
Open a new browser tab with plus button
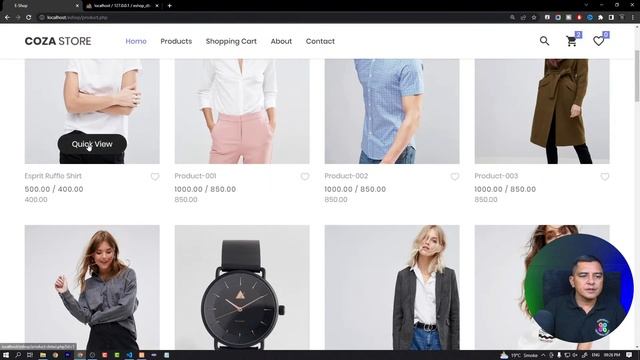coord(169,6)
